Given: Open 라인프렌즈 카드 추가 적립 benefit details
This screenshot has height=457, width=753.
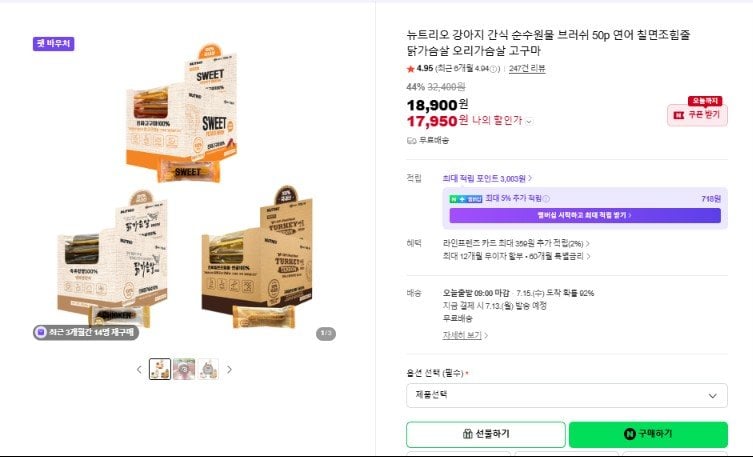Looking at the screenshot, I should (516, 244).
